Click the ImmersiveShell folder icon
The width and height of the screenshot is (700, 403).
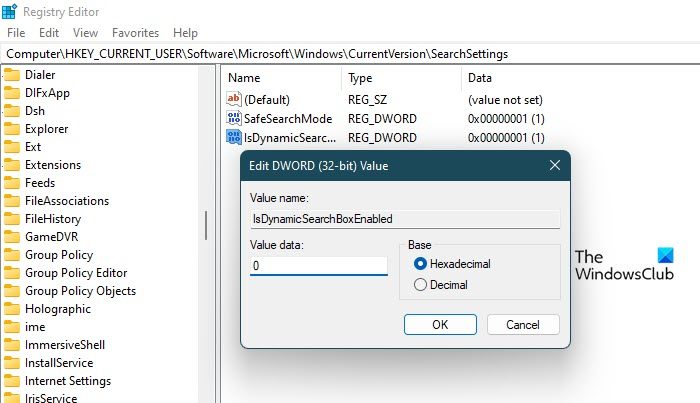point(12,345)
